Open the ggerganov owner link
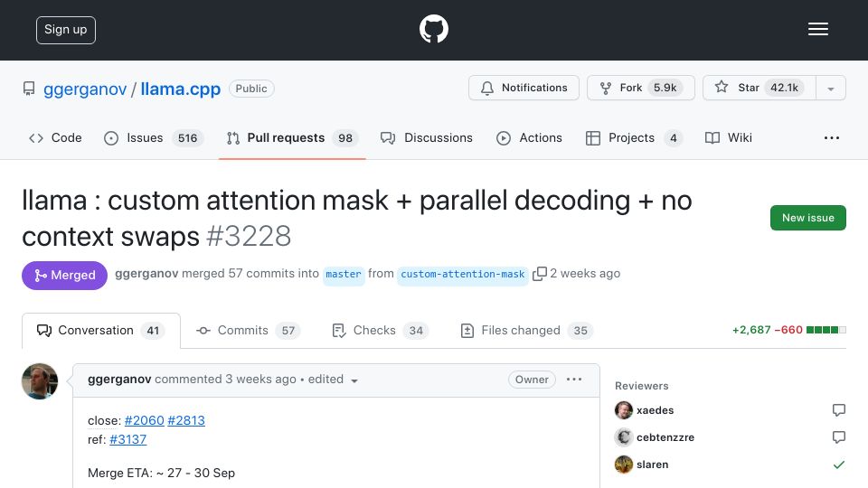The image size is (868, 488). [85, 89]
